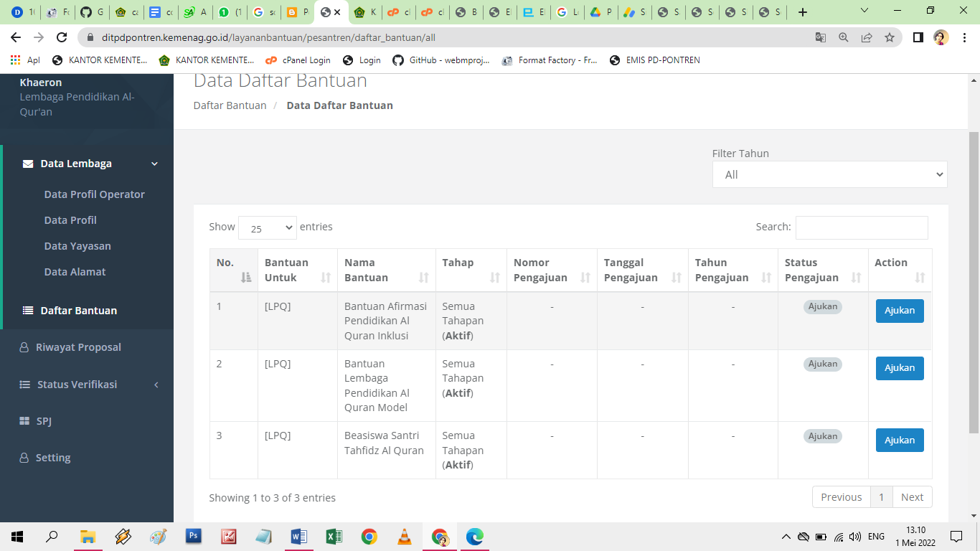980x551 pixels.
Task: Sort table by the No. column
Action: pyautogui.click(x=234, y=270)
